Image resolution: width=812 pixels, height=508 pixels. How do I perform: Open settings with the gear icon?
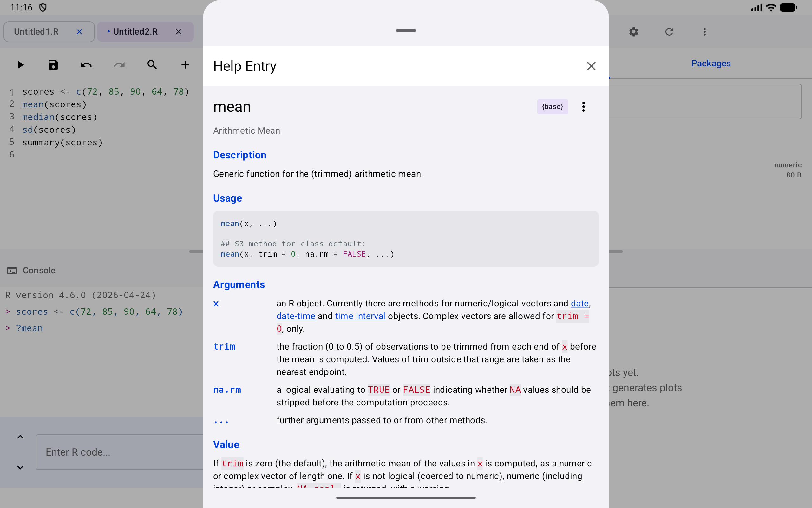(x=633, y=31)
